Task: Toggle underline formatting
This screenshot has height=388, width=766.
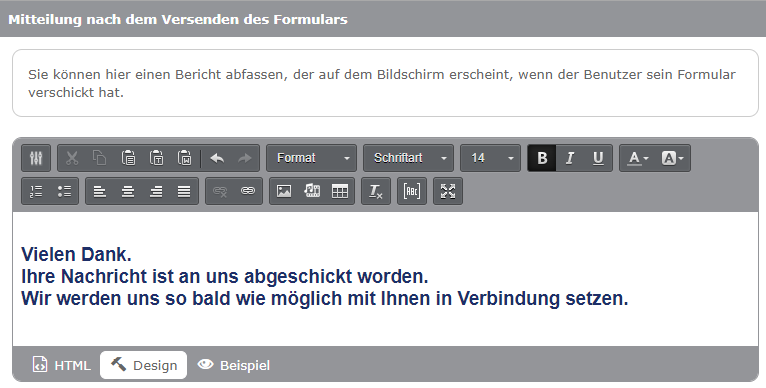Action: (598, 158)
